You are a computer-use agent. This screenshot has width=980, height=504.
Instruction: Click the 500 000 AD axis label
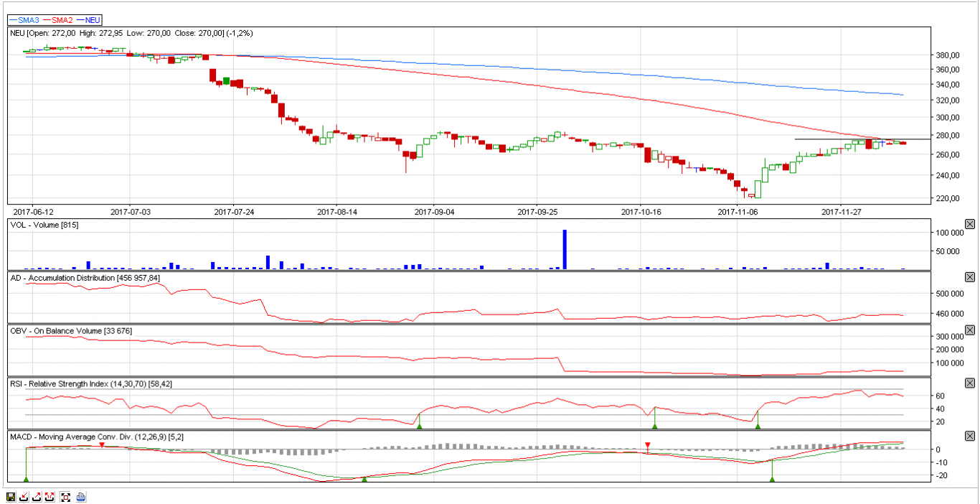coord(949,294)
